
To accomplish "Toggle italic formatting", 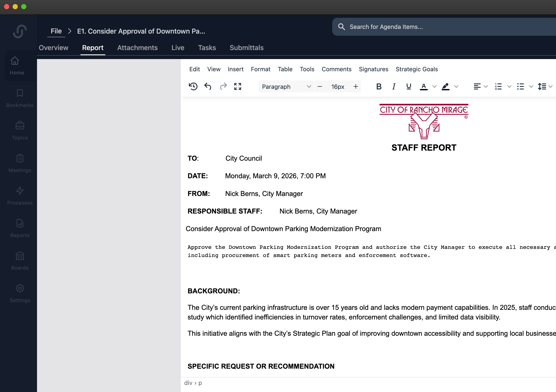I will tap(394, 86).
